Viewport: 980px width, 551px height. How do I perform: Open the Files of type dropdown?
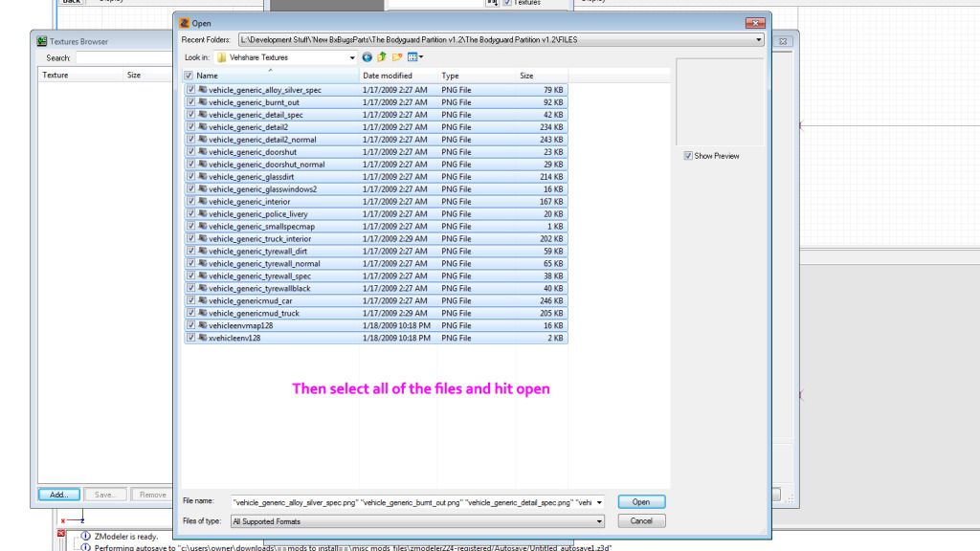(599, 521)
